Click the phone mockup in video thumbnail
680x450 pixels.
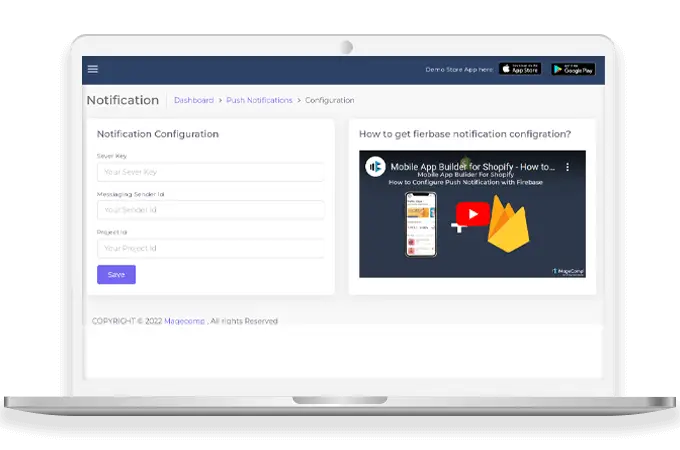[420, 225]
